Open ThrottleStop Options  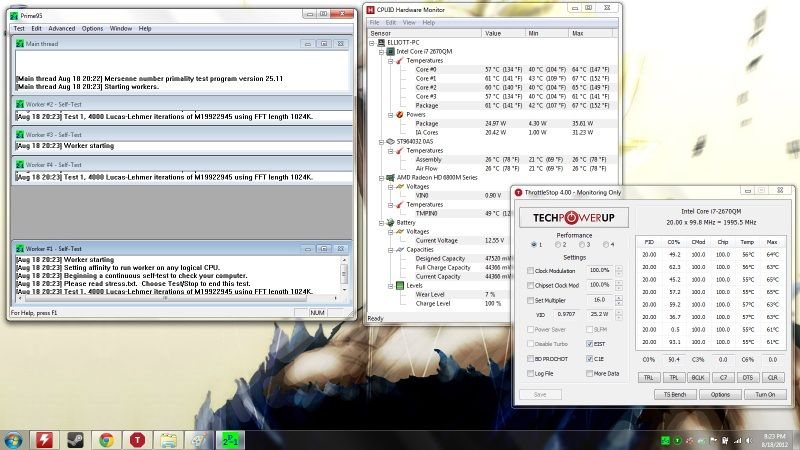click(720, 394)
